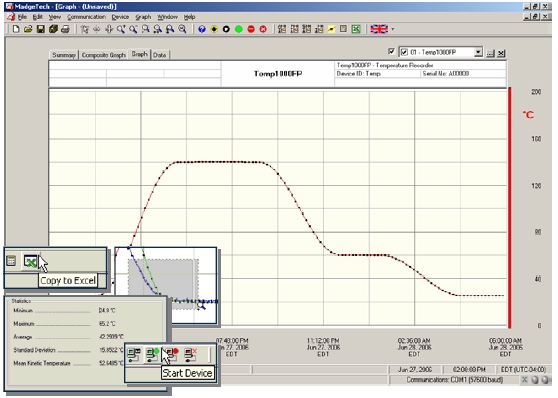Click the ellipsis button beside channel dropdown

tap(490, 53)
